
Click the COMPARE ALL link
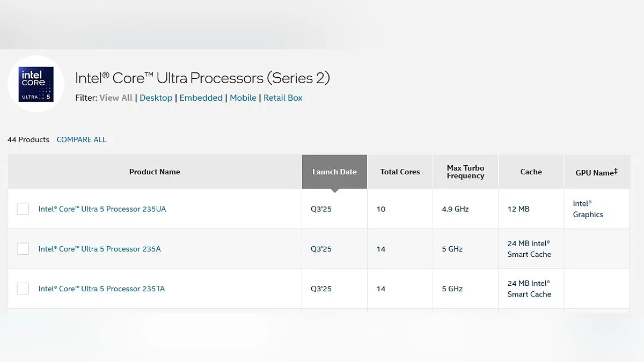click(x=82, y=139)
